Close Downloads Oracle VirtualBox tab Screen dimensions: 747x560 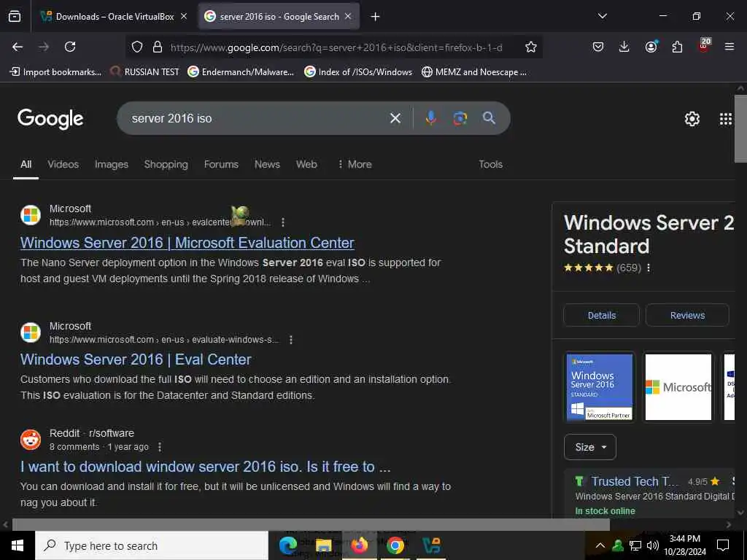click(184, 16)
